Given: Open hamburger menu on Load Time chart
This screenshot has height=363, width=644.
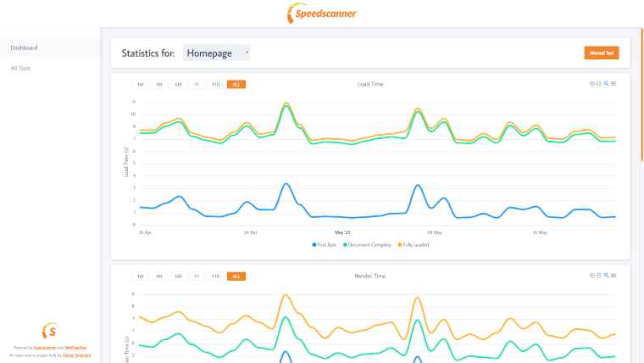Looking at the screenshot, I should pyautogui.click(x=613, y=83).
